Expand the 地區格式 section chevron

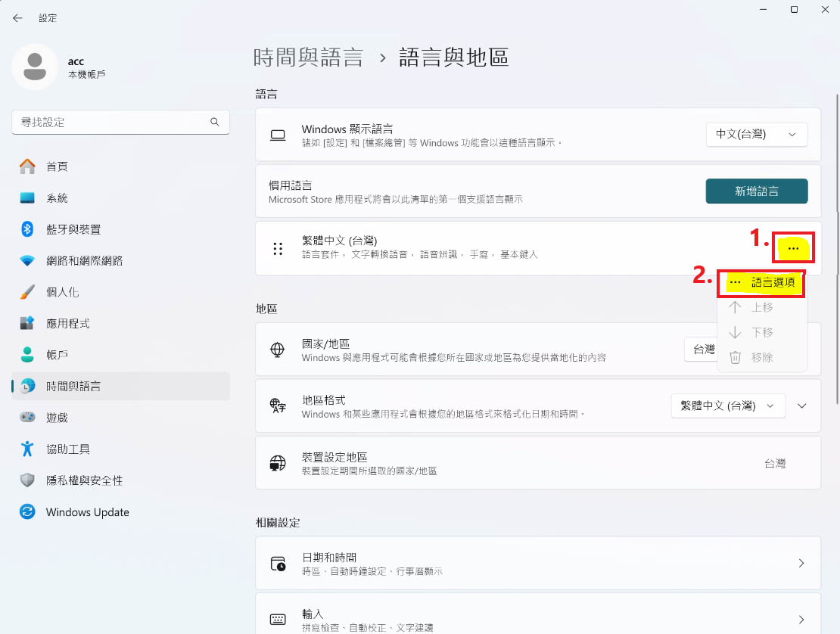point(802,406)
